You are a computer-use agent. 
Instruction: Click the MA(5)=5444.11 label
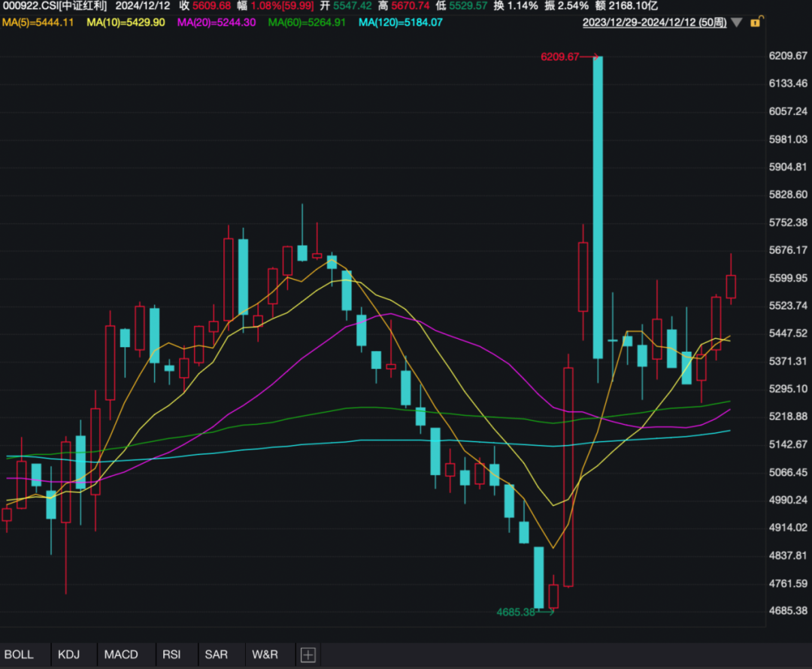(38, 23)
